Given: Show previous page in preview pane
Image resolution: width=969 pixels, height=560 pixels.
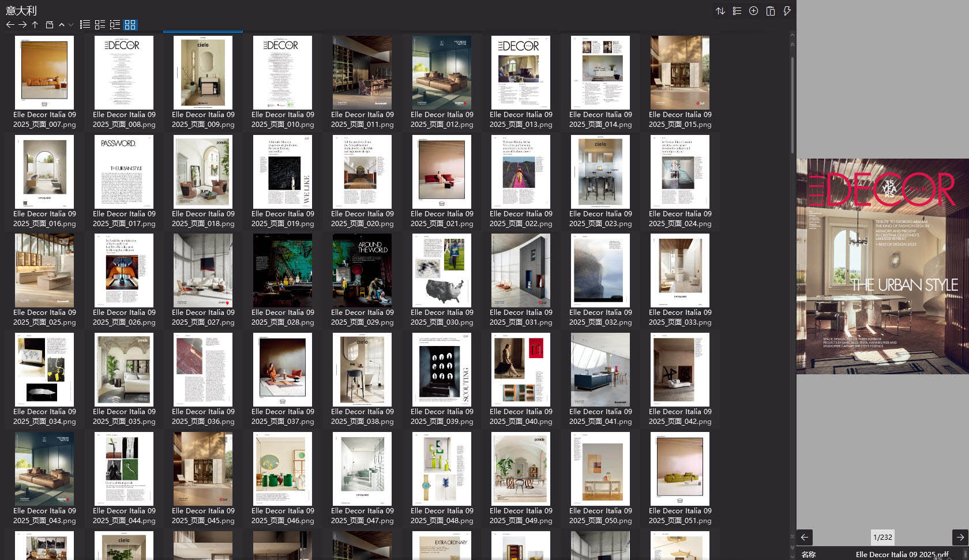Looking at the screenshot, I should (x=805, y=537).
